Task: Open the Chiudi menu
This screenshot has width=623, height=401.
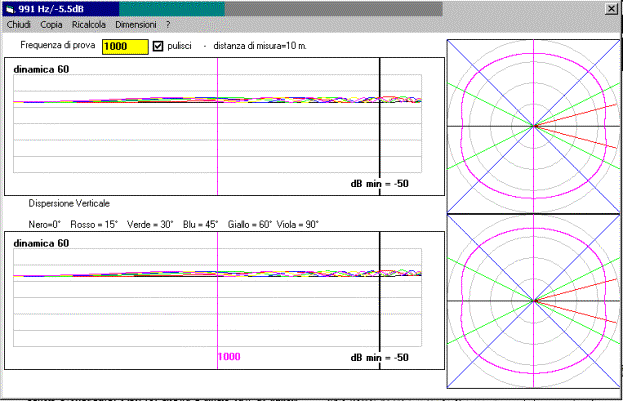Action: (20, 23)
